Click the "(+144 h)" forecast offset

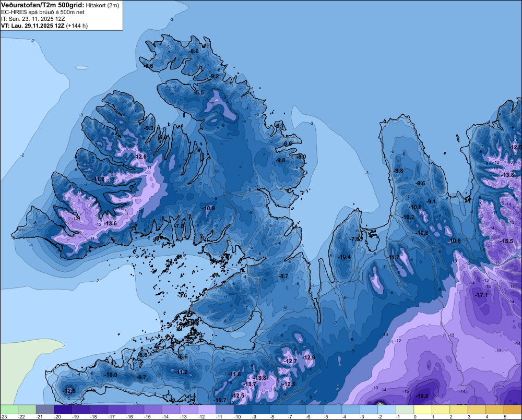click(x=77, y=26)
